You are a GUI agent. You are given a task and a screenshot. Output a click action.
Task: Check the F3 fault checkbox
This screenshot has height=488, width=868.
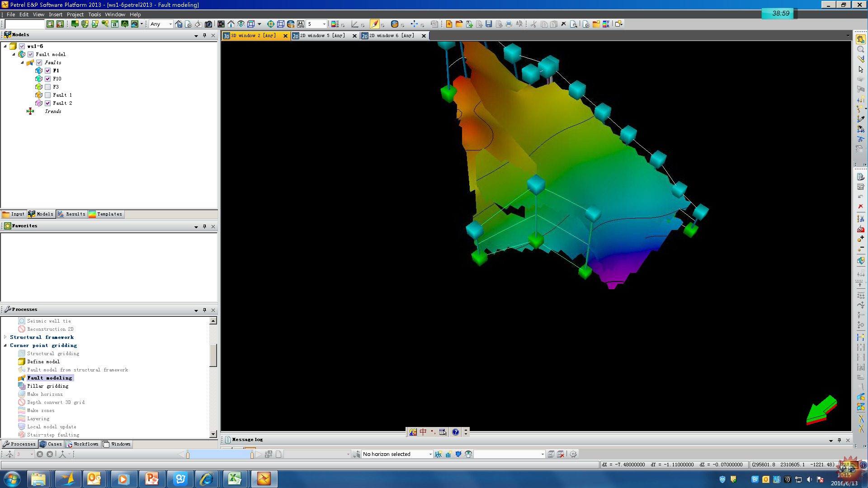[x=47, y=87]
